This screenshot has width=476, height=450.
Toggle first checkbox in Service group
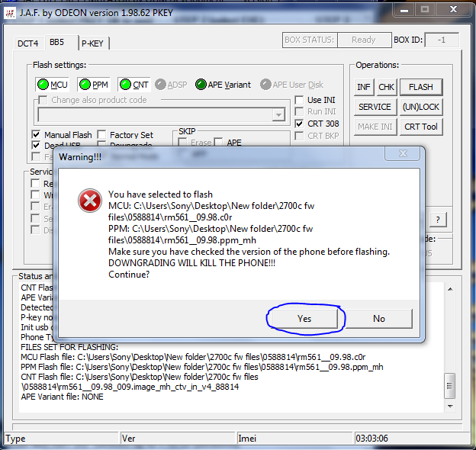click(35, 183)
